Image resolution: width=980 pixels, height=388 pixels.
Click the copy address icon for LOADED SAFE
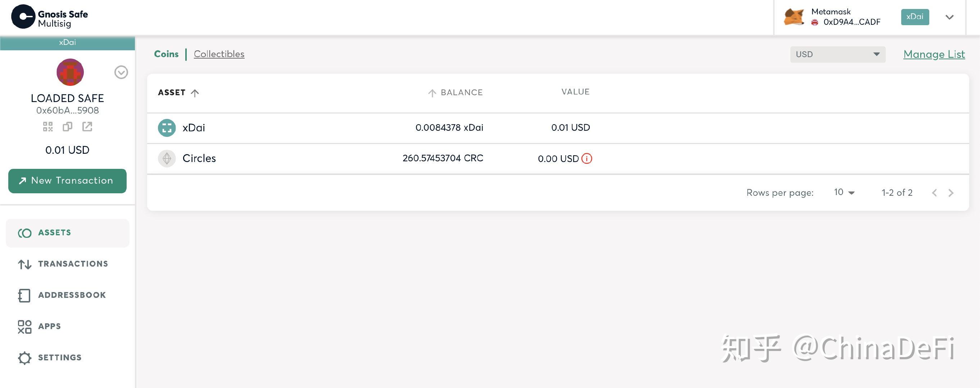(x=68, y=126)
